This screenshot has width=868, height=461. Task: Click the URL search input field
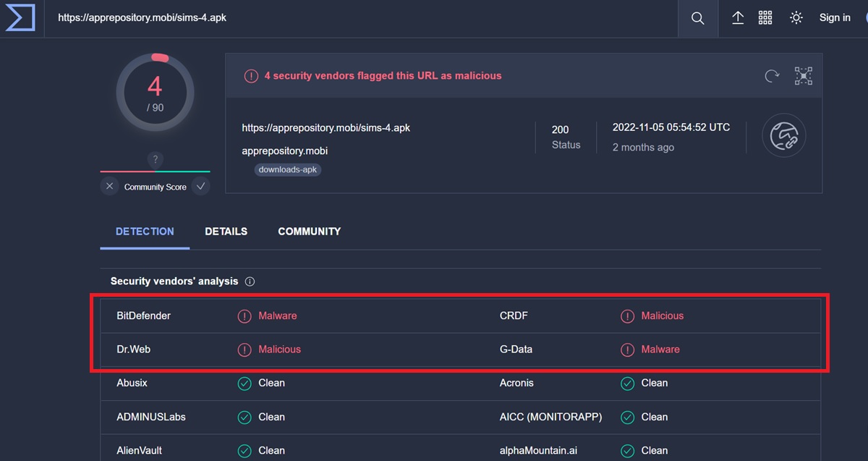tap(362, 18)
